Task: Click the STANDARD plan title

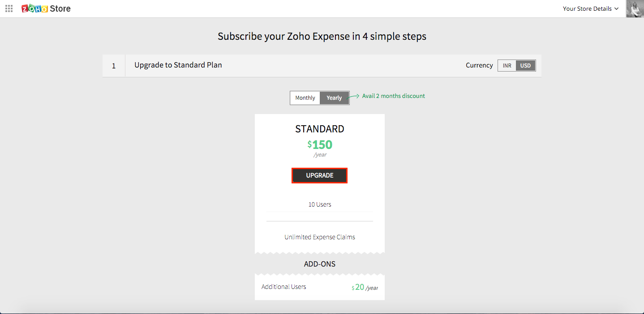Action: 319,129
